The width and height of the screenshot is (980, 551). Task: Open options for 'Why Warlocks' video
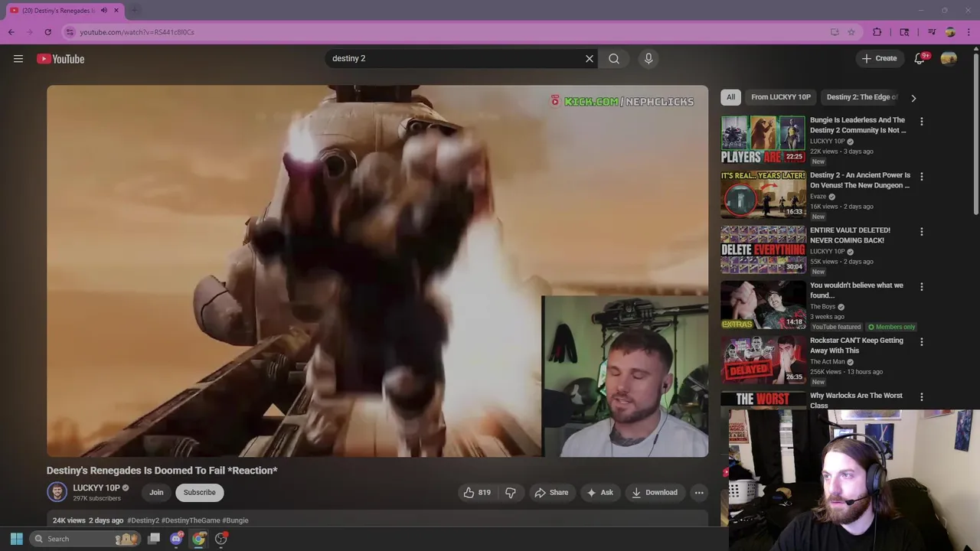tap(921, 397)
